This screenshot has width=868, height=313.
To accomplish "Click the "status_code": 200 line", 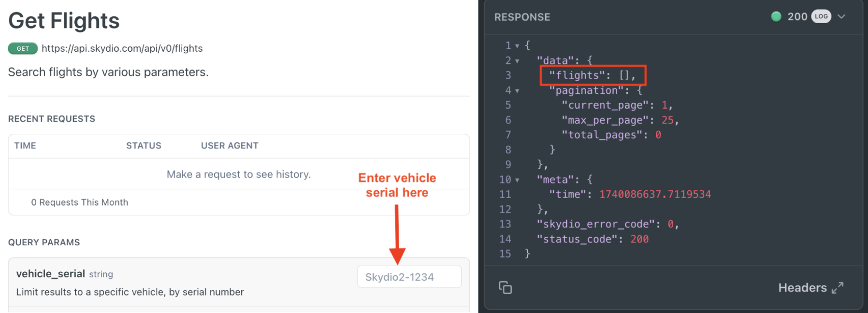I will click(x=593, y=240).
